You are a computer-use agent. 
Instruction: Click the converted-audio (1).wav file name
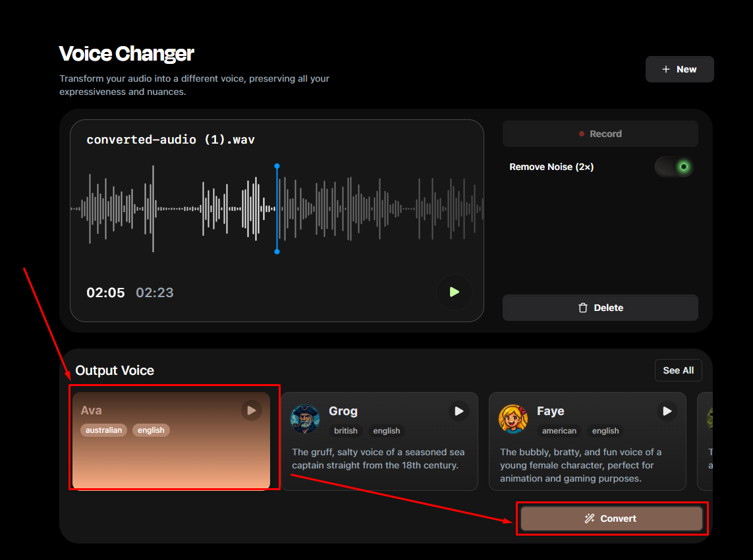171,140
